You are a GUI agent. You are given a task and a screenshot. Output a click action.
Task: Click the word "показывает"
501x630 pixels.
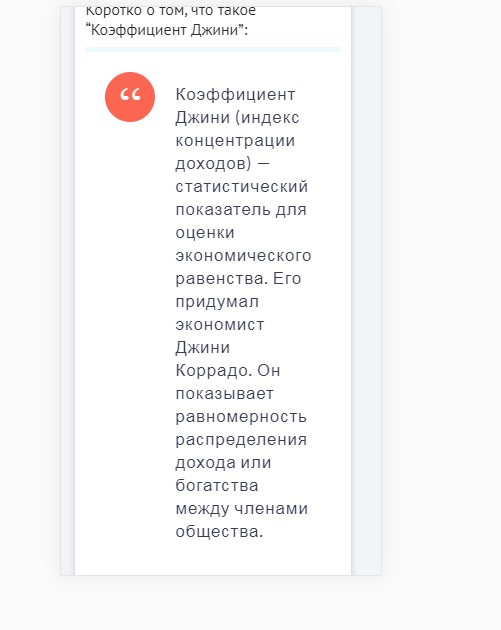(x=225, y=394)
